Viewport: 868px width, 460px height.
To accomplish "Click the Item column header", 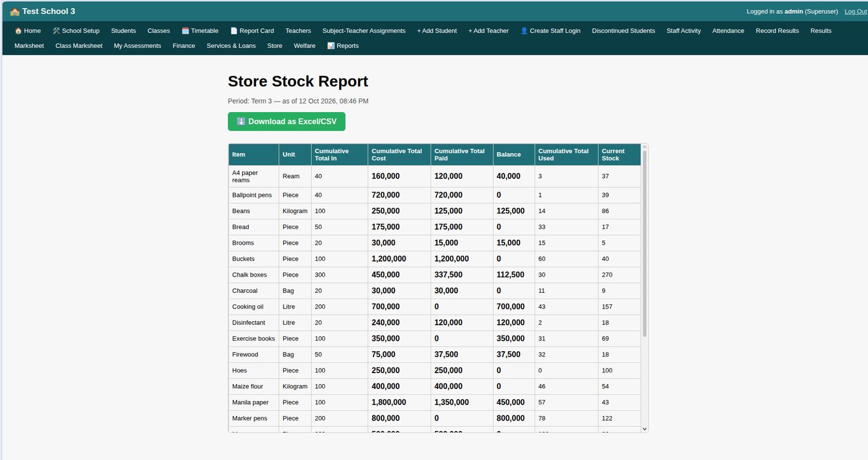I will pyautogui.click(x=253, y=154).
